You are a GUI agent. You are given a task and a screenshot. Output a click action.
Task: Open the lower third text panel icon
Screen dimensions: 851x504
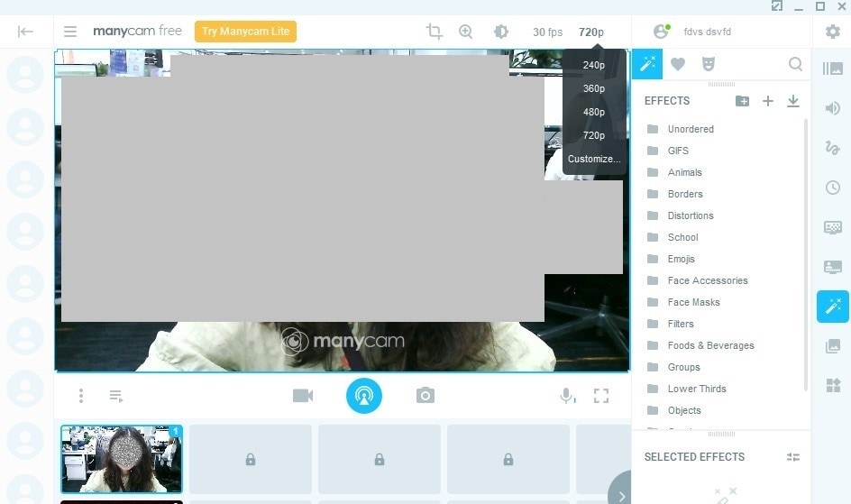tap(833, 267)
